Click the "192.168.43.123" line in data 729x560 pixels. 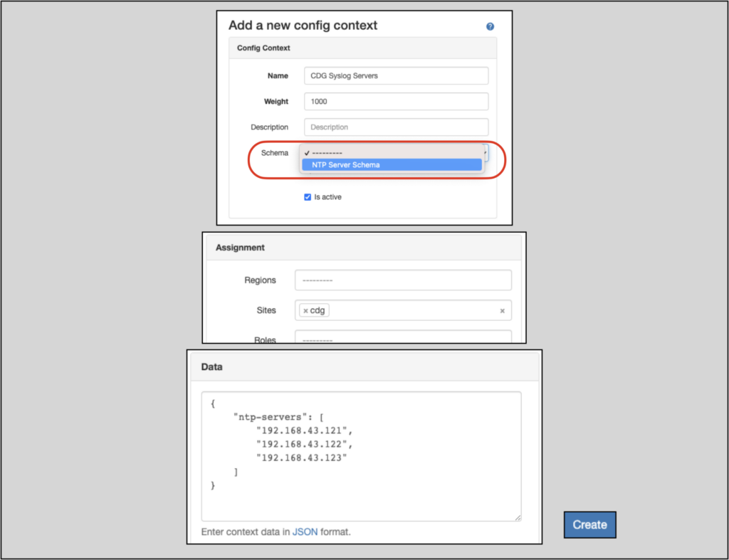click(302, 458)
